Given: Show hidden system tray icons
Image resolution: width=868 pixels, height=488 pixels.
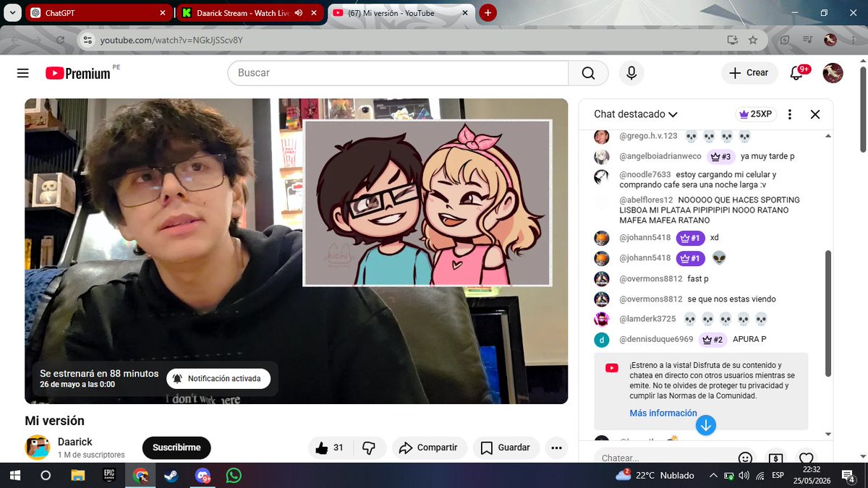Looking at the screenshot, I should click(714, 475).
